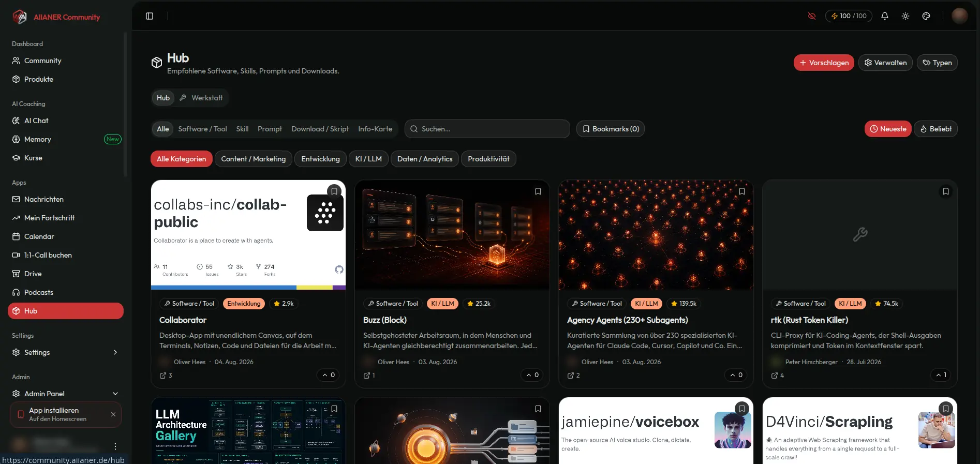Bookmark the Buzz (Block) card
The image size is (980, 464).
coord(538,191)
